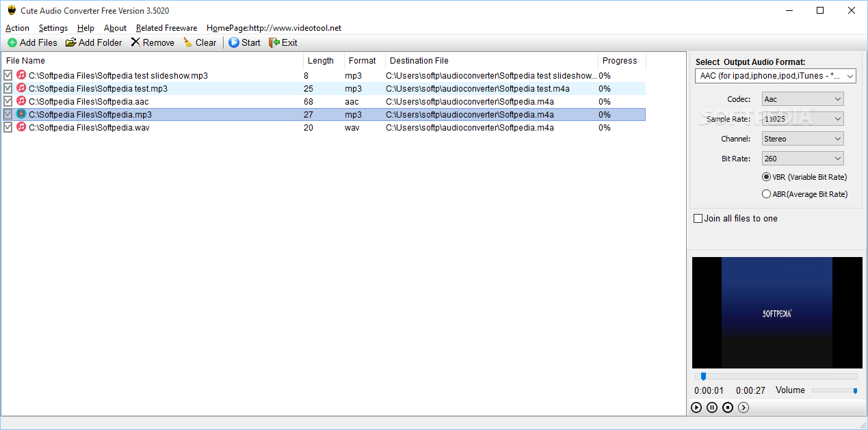Open the Codec dropdown
The image size is (868, 430).
click(803, 99)
